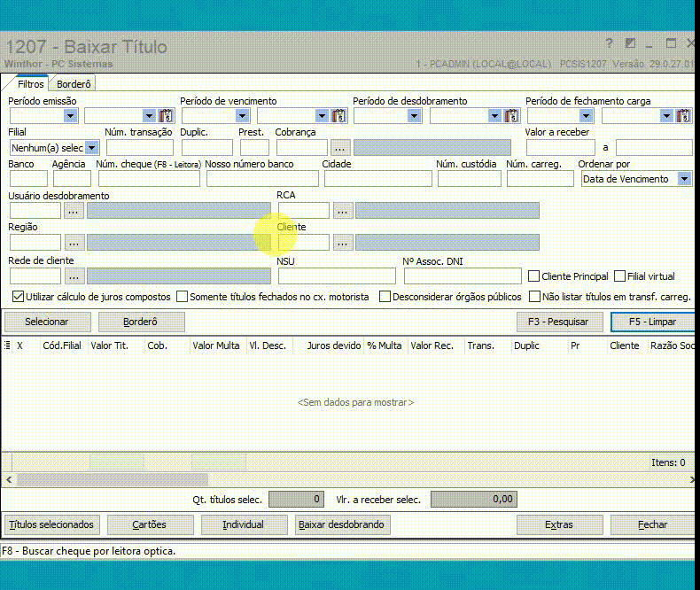Enable Somente títulos fechados no cx. motorista
This screenshot has height=590, width=700.
182,297
